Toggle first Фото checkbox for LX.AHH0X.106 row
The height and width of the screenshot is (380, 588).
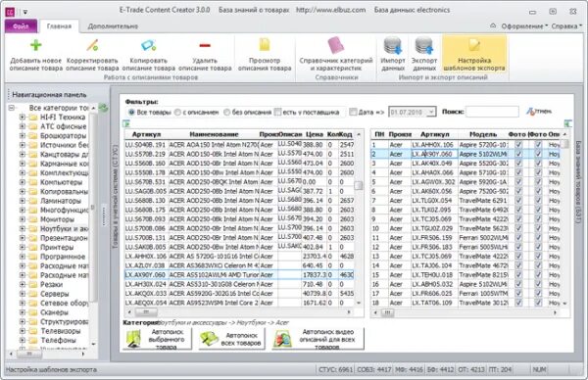coord(518,145)
